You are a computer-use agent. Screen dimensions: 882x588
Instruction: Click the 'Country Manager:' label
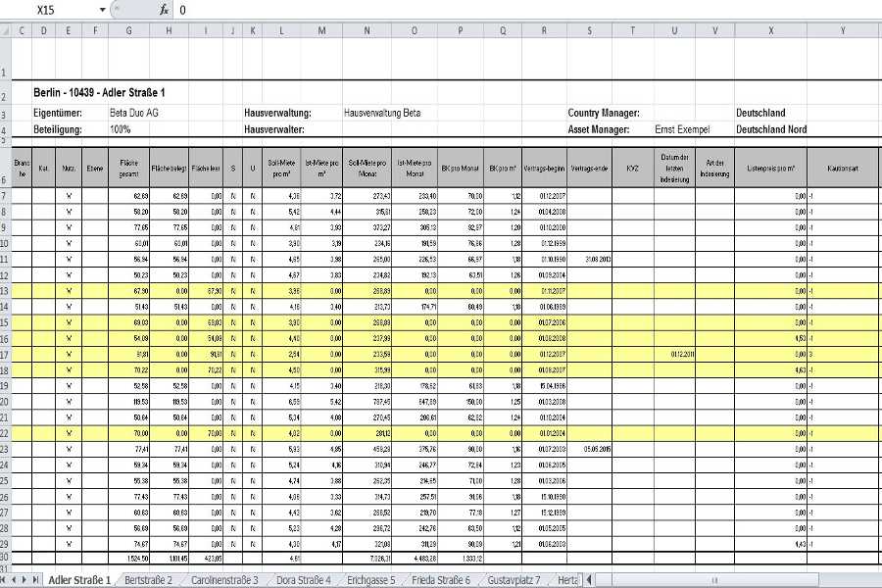(604, 113)
